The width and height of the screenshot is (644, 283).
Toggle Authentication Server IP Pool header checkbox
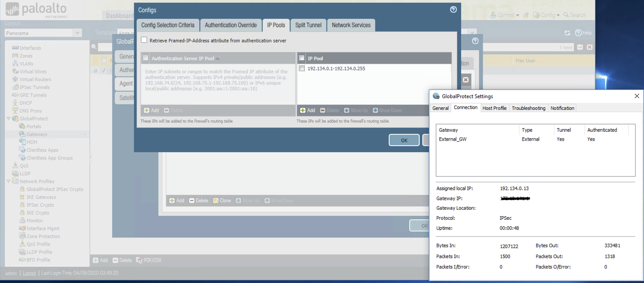[x=146, y=58]
